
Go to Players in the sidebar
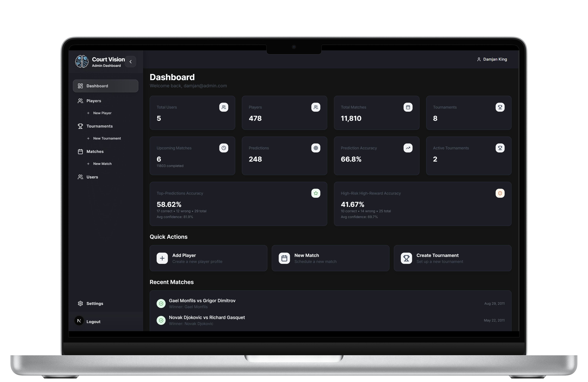(94, 101)
